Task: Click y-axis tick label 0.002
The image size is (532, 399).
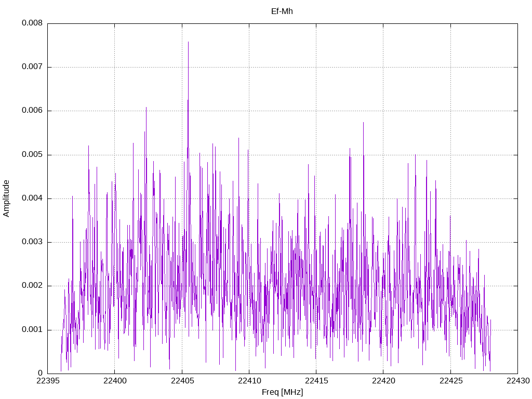Action: pyautogui.click(x=32, y=286)
